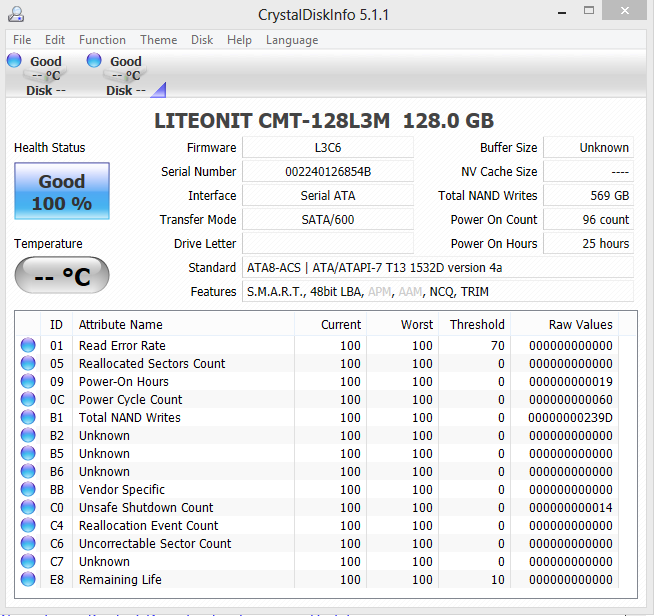Click the Attribute Name column header
The width and height of the screenshot is (654, 616).
(x=120, y=325)
